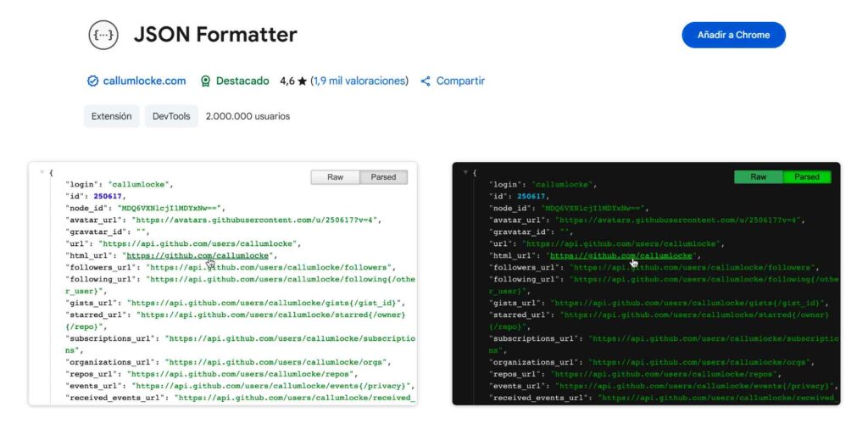Viewport: 868px width, 435px height.
Task: Click the JSON Formatter extension logo
Action: 103,35
